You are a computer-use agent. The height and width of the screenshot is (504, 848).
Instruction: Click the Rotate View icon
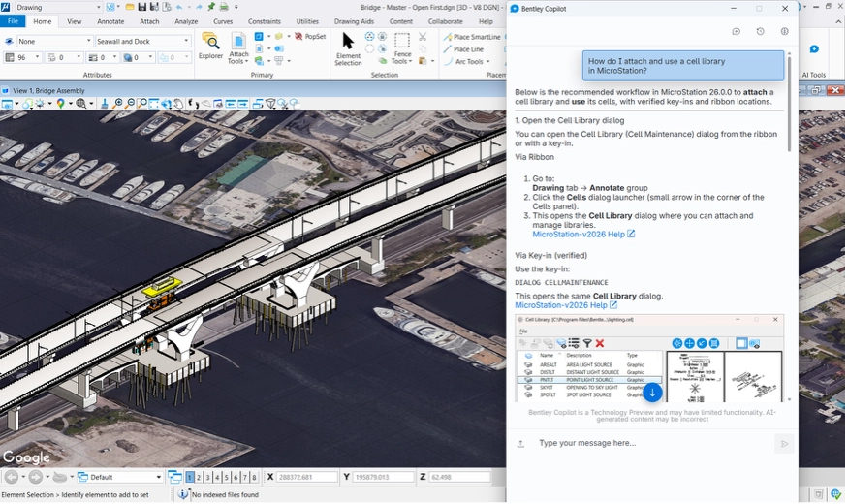166,104
